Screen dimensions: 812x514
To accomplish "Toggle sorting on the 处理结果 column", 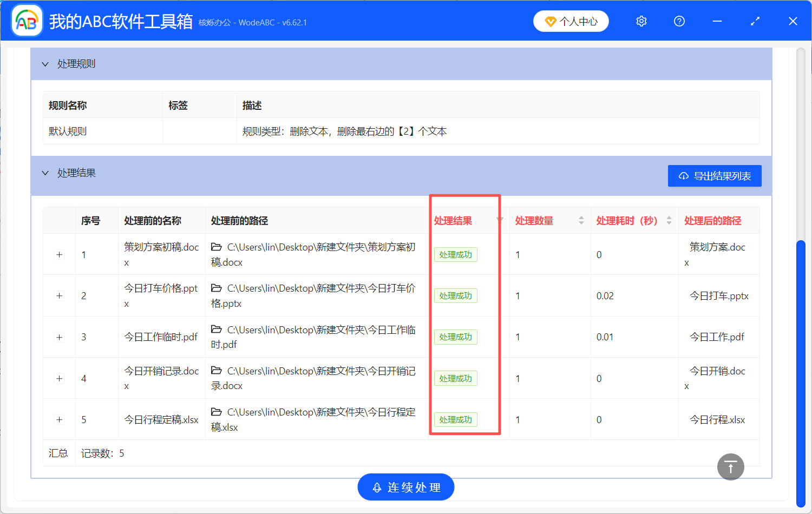I will (x=500, y=220).
